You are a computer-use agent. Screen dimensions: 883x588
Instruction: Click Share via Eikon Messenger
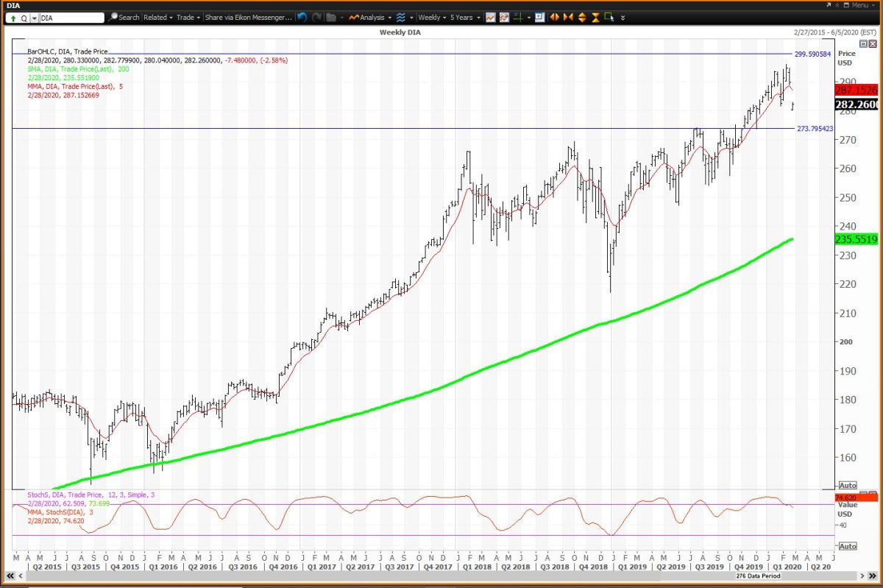click(248, 17)
